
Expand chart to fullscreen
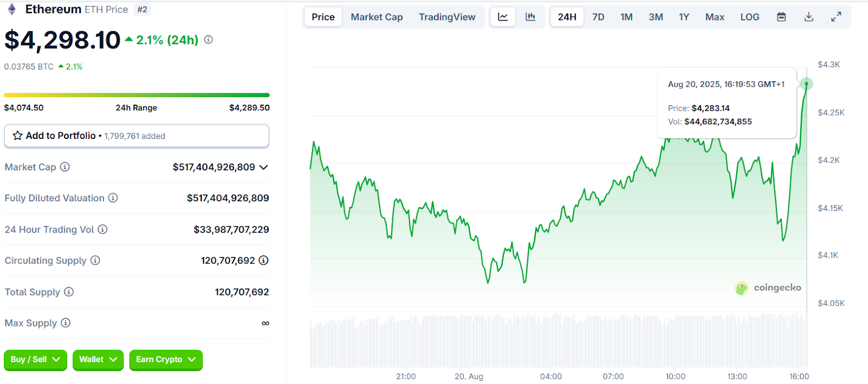pos(836,17)
